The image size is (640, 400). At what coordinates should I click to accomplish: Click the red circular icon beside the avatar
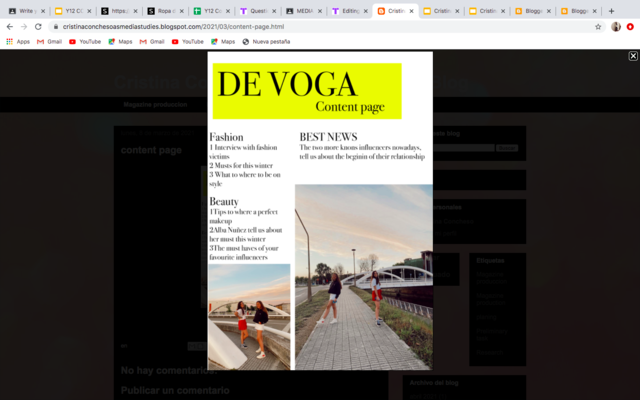[x=630, y=27]
